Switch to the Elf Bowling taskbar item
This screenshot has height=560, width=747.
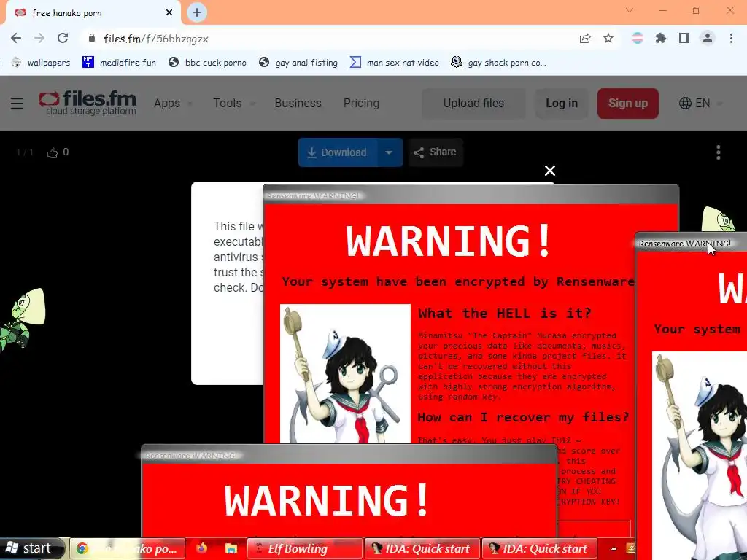pos(304,548)
